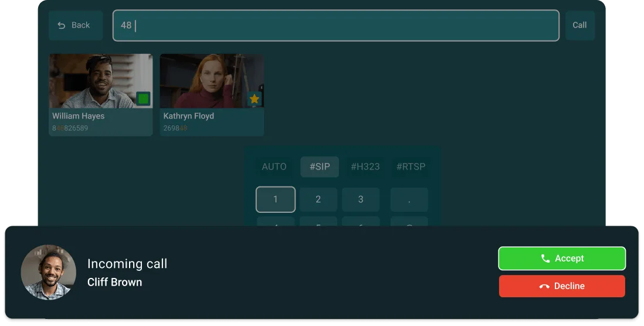
Task: Switch to #H323 protocol tab
Action: click(365, 167)
